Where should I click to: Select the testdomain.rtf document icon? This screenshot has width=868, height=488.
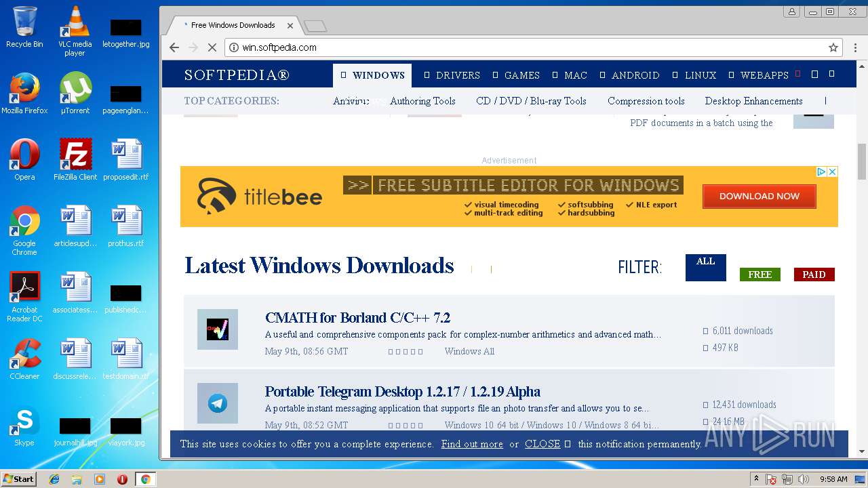pos(125,359)
